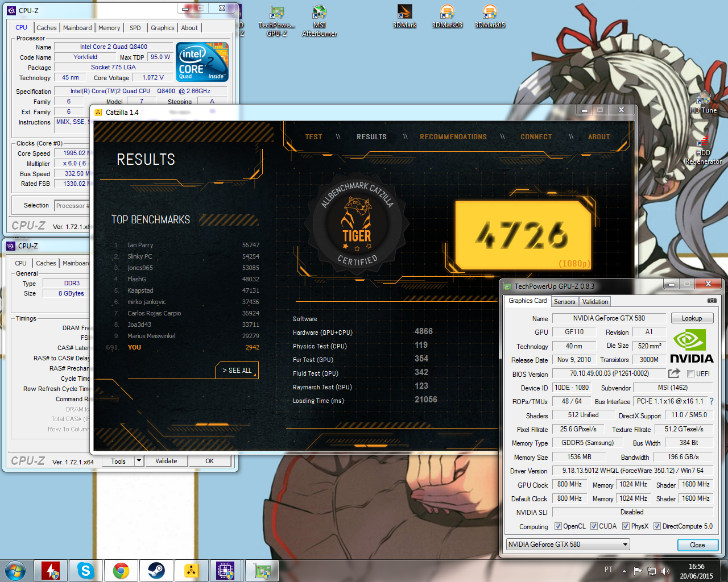Click the Bus Interface question mark icon
Viewport: 728px width, 582px height.
tap(711, 401)
